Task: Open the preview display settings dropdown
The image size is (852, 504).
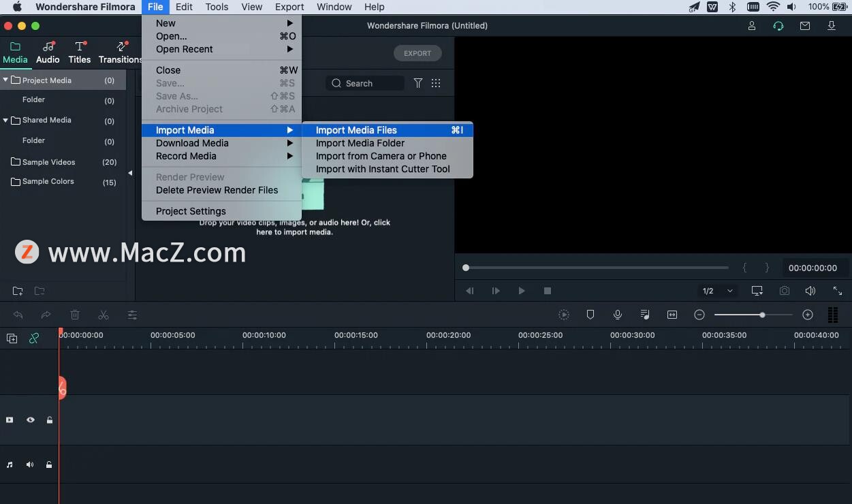Action: [x=757, y=291]
